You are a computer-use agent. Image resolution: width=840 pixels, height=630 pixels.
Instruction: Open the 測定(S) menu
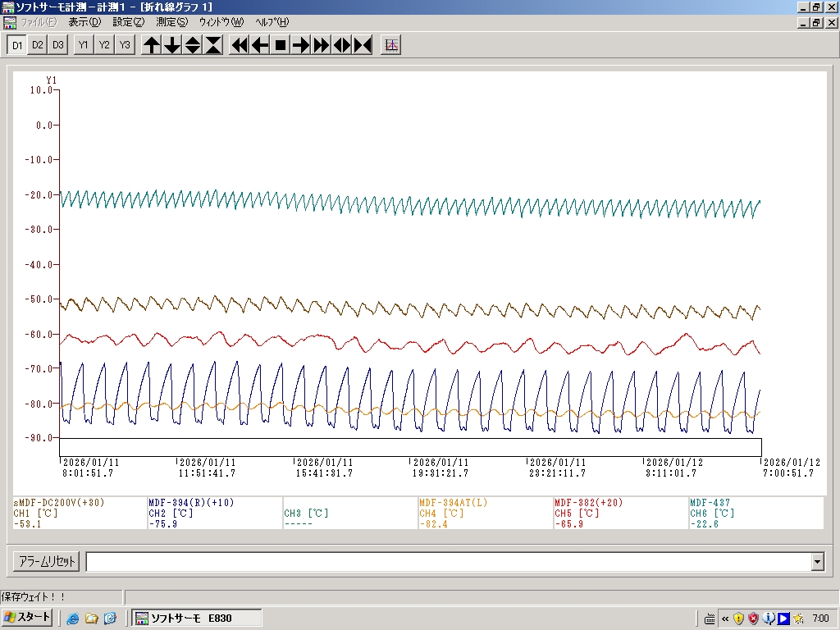tap(171, 22)
